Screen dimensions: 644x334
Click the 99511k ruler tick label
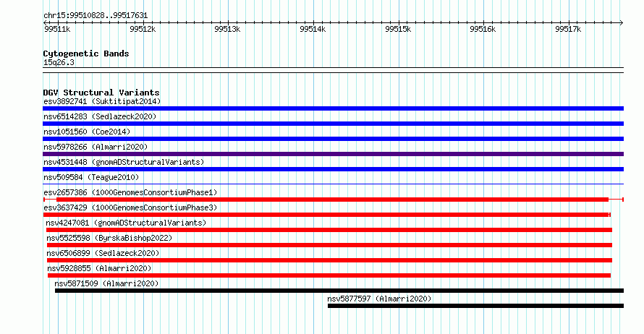tap(57, 29)
